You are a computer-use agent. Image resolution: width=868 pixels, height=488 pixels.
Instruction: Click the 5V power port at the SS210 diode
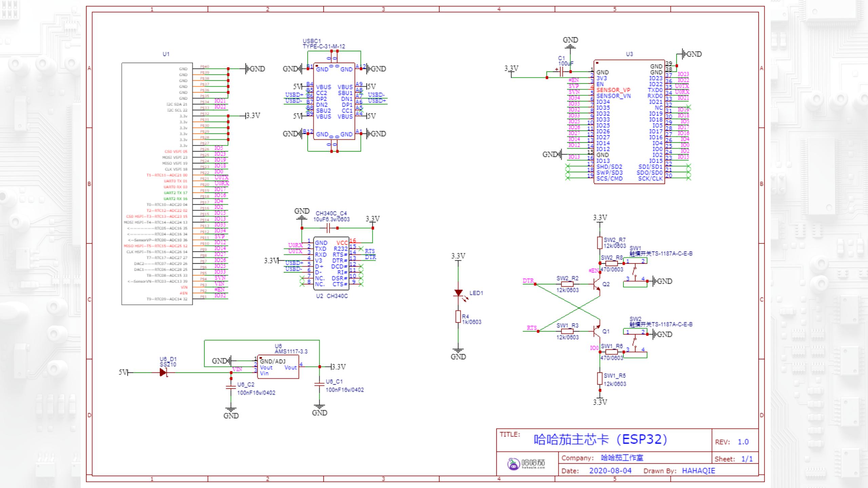pos(123,372)
